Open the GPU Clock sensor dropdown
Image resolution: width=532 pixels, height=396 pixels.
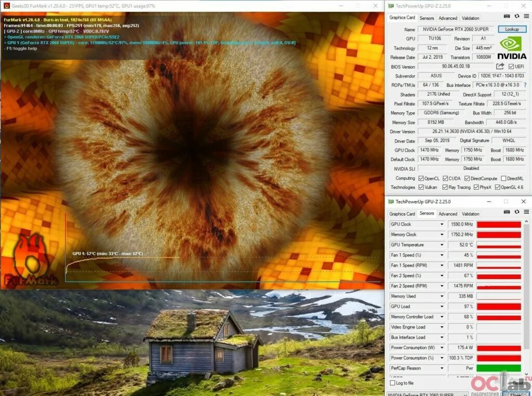coord(442,225)
